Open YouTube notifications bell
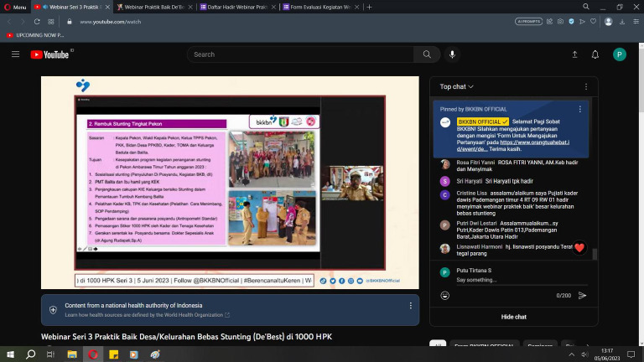 (595, 54)
